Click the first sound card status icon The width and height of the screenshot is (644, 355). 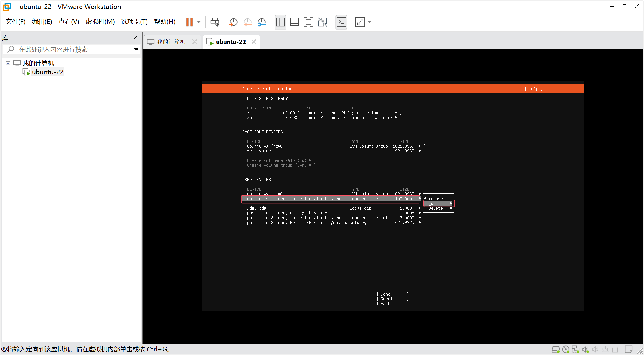pyautogui.click(x=586, y=349)
